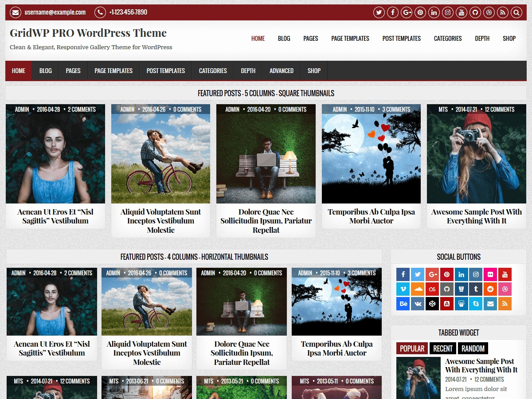Click username@example.com email link
The height and width of the screenshot is (399, 532).
pos(55,12)
